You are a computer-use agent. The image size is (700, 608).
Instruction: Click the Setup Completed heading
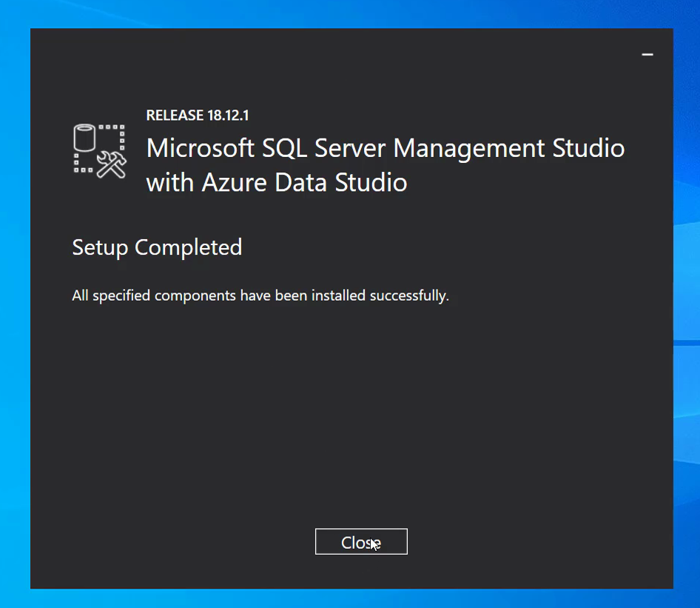point(157,247)
